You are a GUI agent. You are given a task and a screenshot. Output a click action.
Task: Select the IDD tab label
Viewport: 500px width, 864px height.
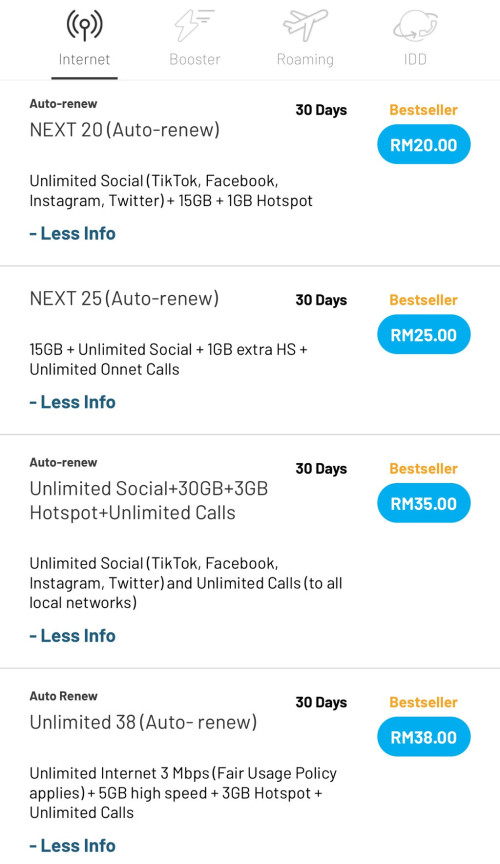415,60
